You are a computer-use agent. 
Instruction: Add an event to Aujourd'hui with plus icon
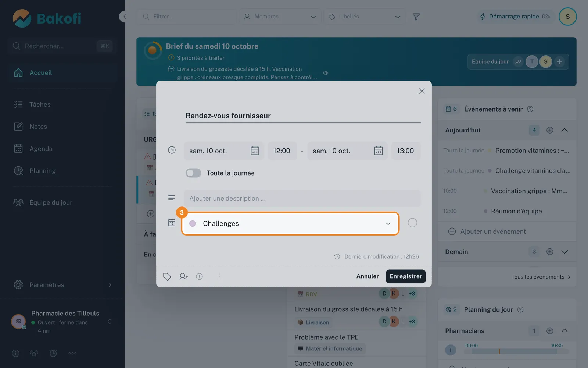click(550, 130)
